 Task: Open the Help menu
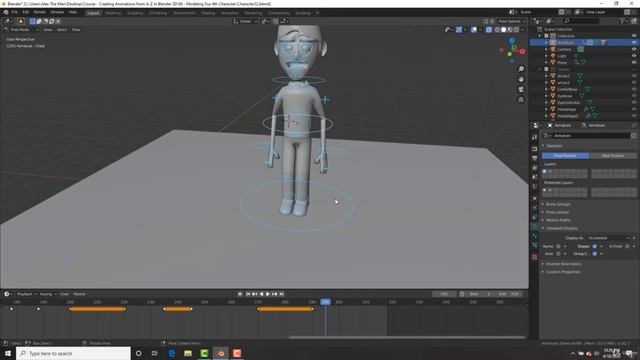click(73, 12)
